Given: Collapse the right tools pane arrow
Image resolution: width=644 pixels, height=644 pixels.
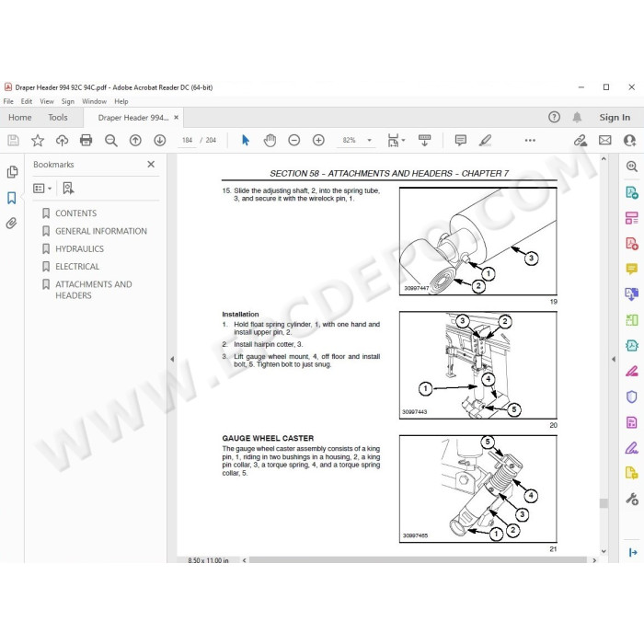Looking at the screenshot, I should (614, 359).
